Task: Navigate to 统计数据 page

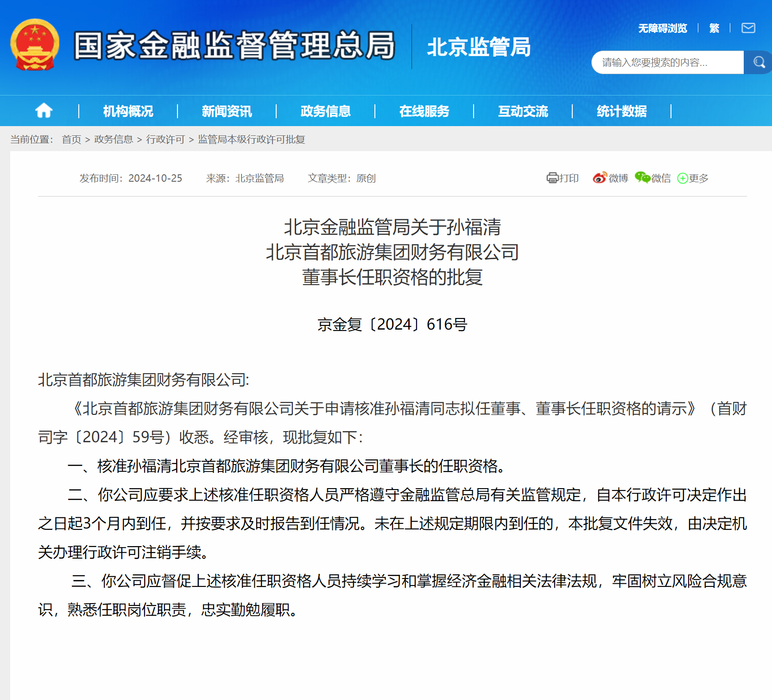Action: coord(621,111)
